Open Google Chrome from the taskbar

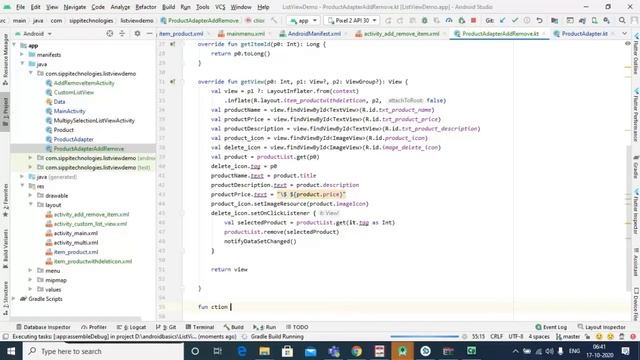tap(356, 351)
